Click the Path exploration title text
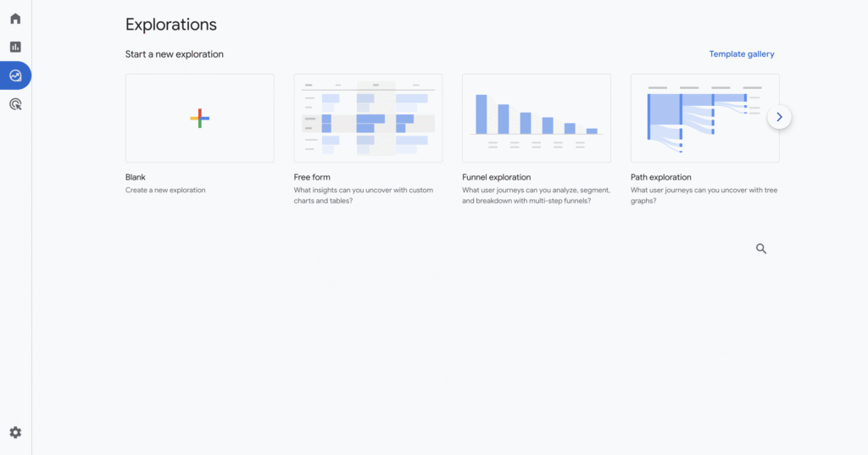 661,177
